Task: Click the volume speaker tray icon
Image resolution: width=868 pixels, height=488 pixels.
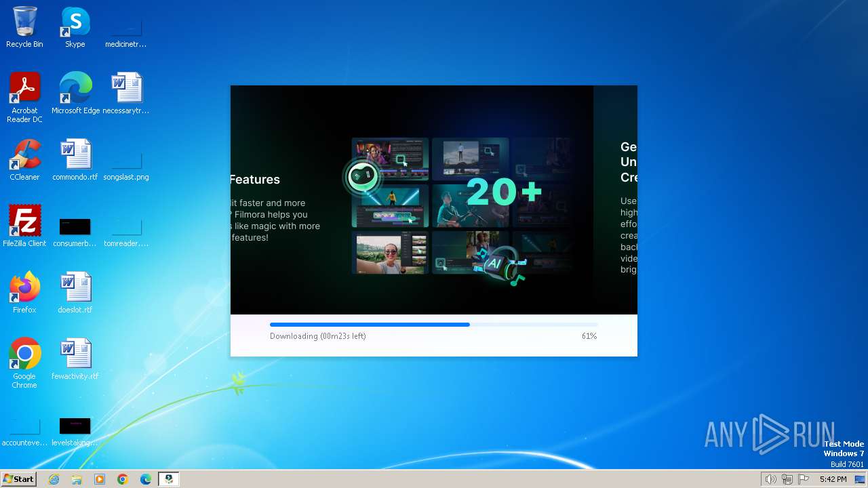Action: tap(770, 479)
